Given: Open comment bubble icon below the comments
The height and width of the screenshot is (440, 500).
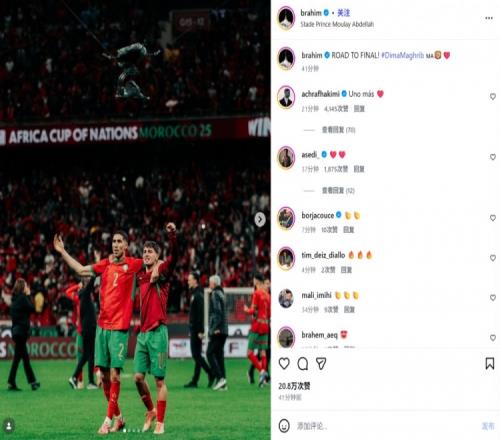Looking at the screenshot, I should coord(303,364).
